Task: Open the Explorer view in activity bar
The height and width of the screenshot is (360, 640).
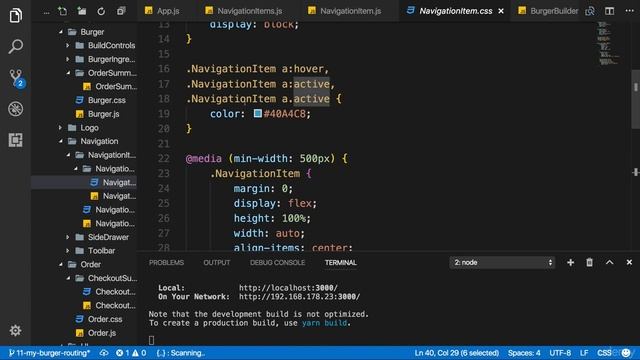Action: coord(16,16)
